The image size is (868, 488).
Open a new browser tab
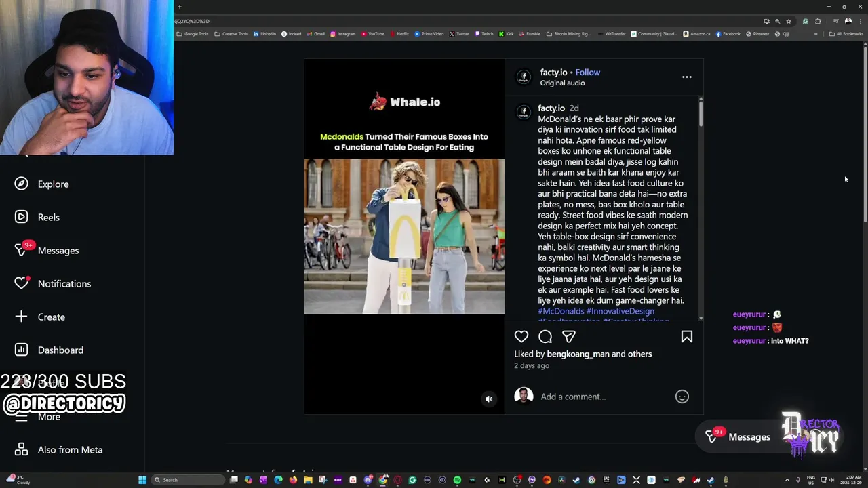tap(179, 7)
